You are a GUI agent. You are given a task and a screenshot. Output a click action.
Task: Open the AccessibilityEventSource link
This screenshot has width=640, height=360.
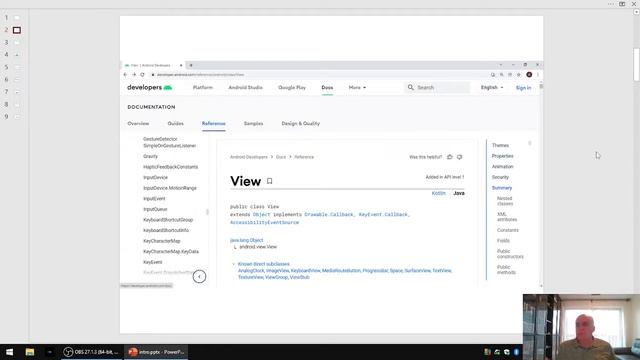pyautogui.click(x=264, y=222)
